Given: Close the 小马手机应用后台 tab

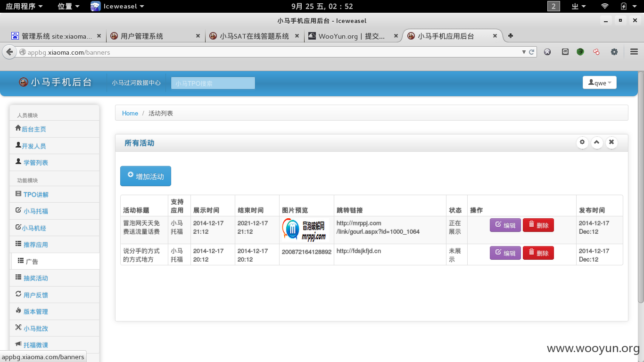Looking at the screenshot, I should click(x=495, y=36).
